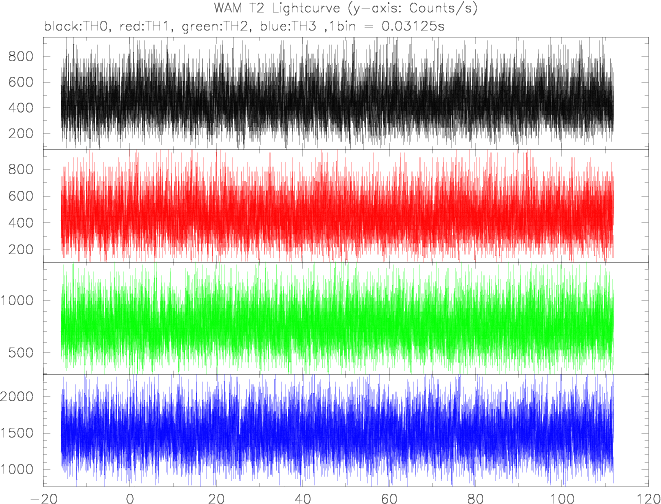Click the 20 x-axis tick label
The height and width of the screenshot is (504, 661).
pos(216,498)
